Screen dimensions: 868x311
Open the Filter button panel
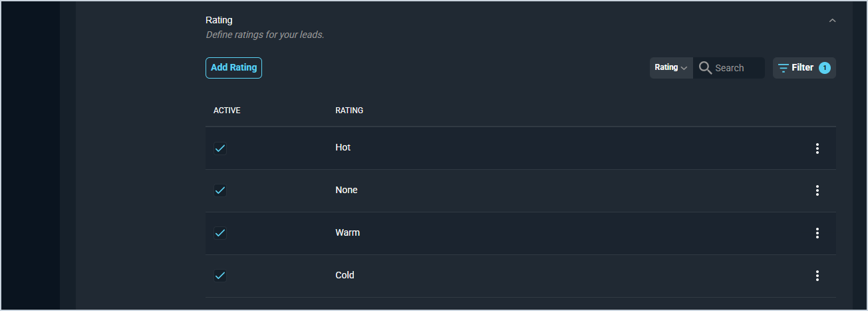pos(804,68)
